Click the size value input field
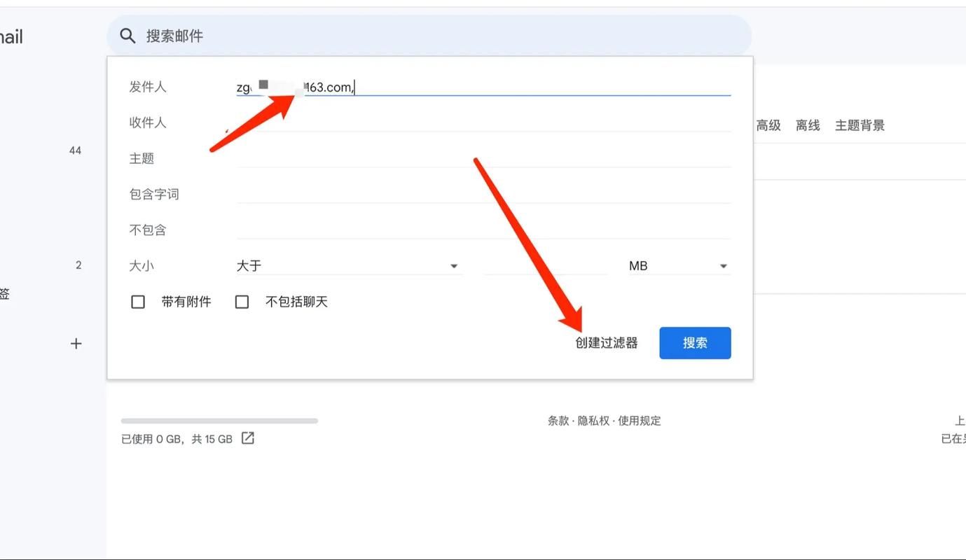 point(545,266)
